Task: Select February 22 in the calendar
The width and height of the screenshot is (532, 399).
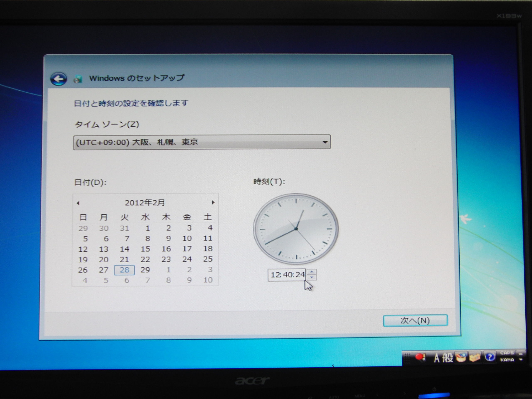Action: (x=145, y=259)
